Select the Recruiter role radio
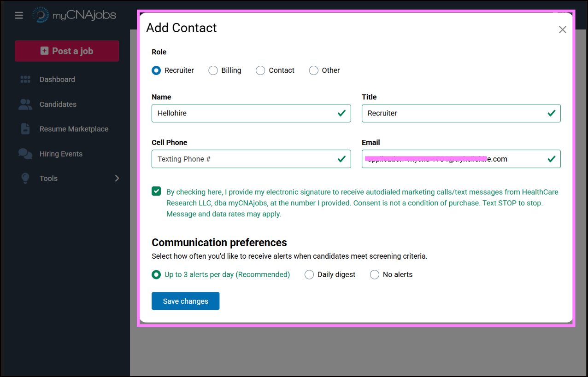The width and height of the screenshot is (588, 377). point(156,70)
